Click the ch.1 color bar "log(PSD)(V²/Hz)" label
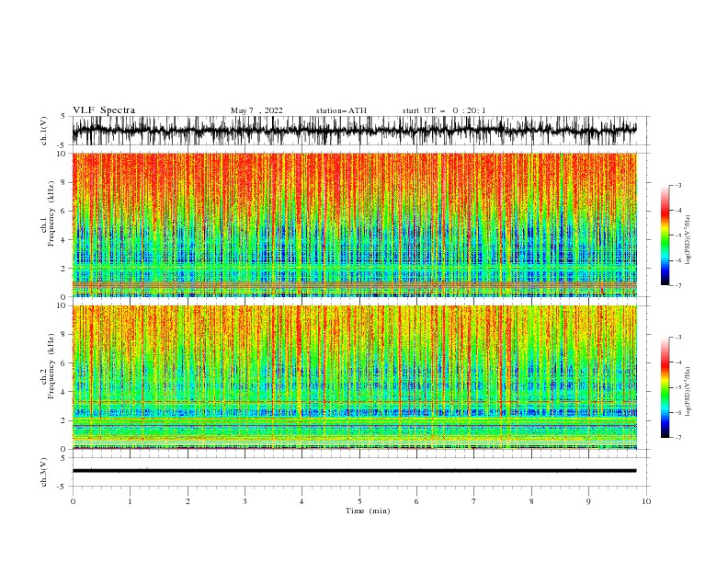 [688, 240]
